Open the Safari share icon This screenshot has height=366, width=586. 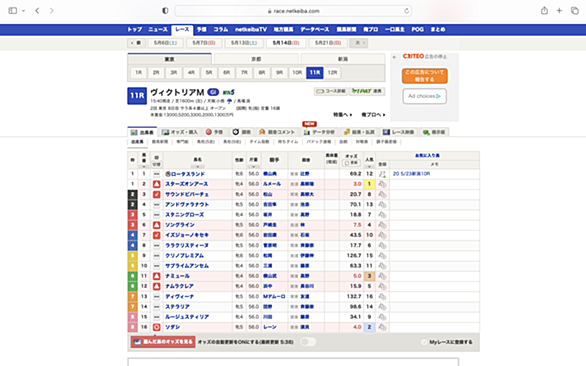pos(545,10)
